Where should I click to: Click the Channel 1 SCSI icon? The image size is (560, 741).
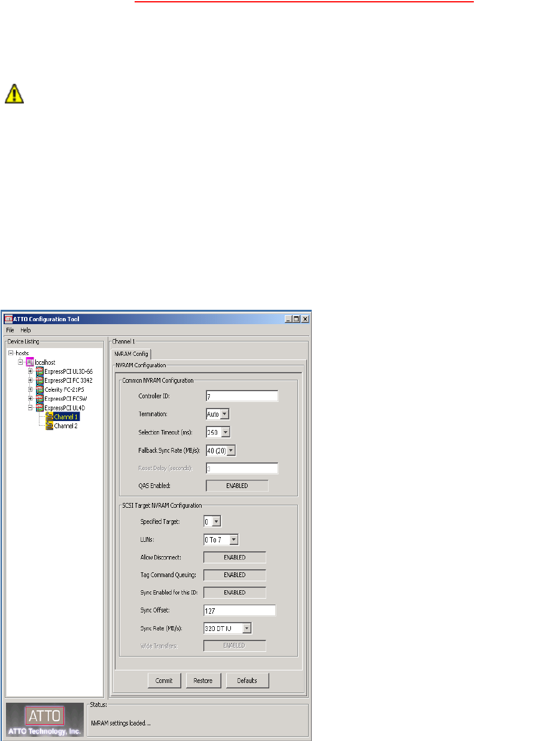pos(50,417)
